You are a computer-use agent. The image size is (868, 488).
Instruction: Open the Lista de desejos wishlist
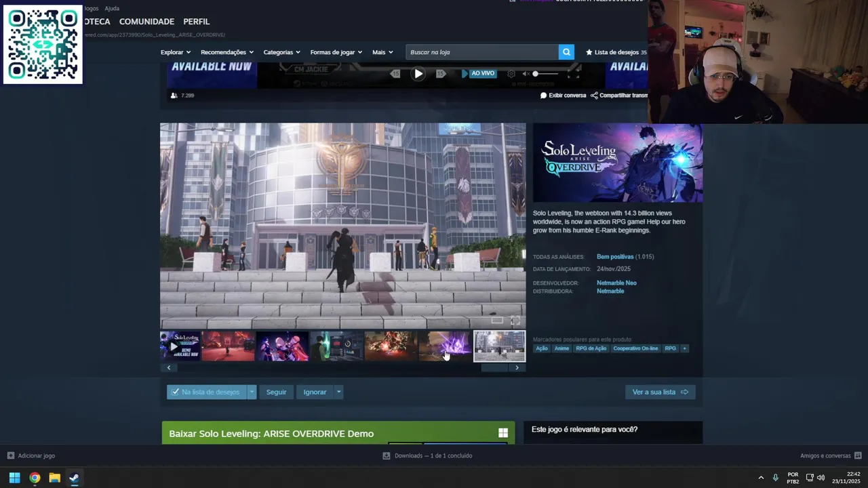616,52
